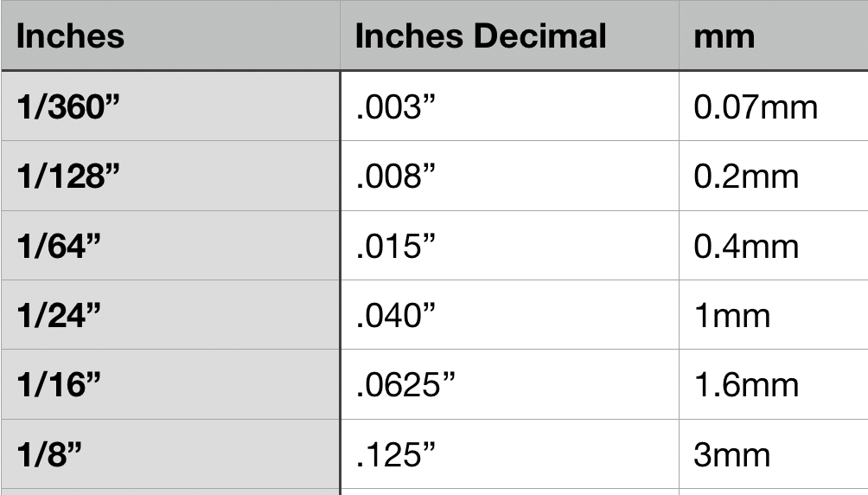The width and height of the screenshot is (868, 495).
Task: Select the 0.07mm cell
Action: coord(755,107)
